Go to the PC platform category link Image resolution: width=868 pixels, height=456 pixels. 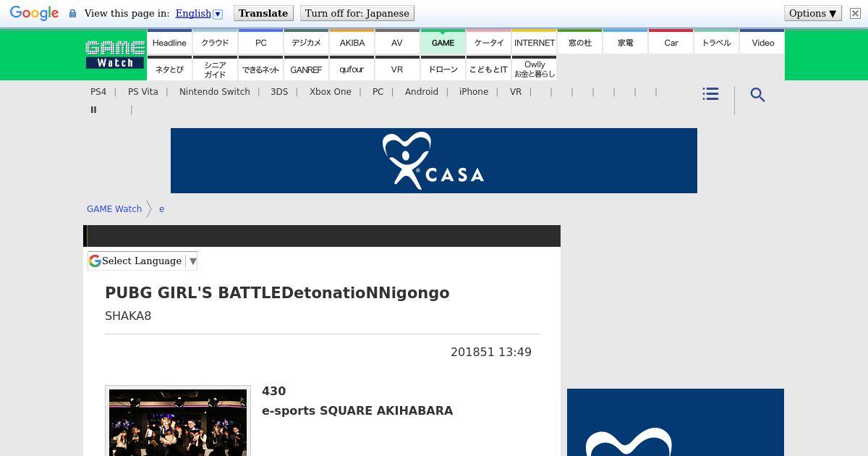click(378, 92)
